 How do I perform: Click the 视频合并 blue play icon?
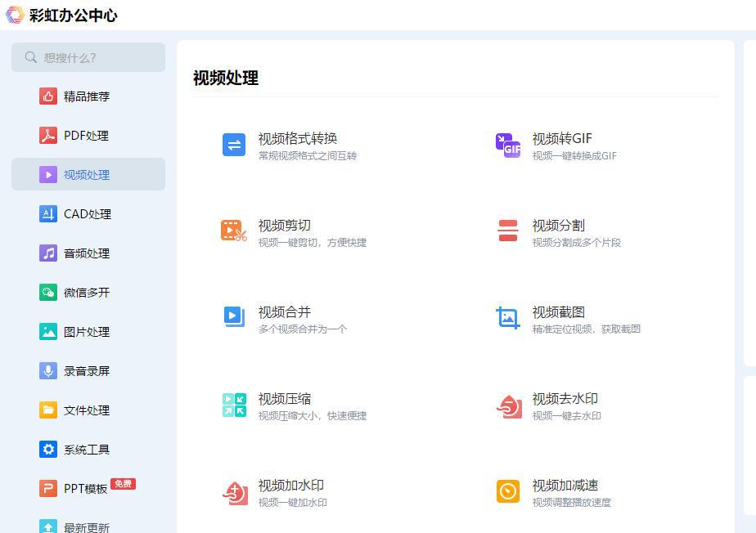(234, 316)
